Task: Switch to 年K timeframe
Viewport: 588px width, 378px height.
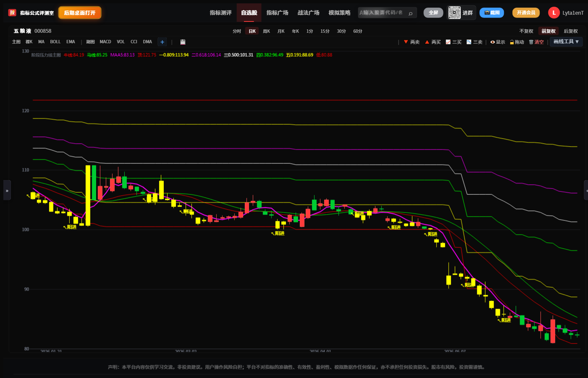Action: pyautogui.click(x=295, y=31)
